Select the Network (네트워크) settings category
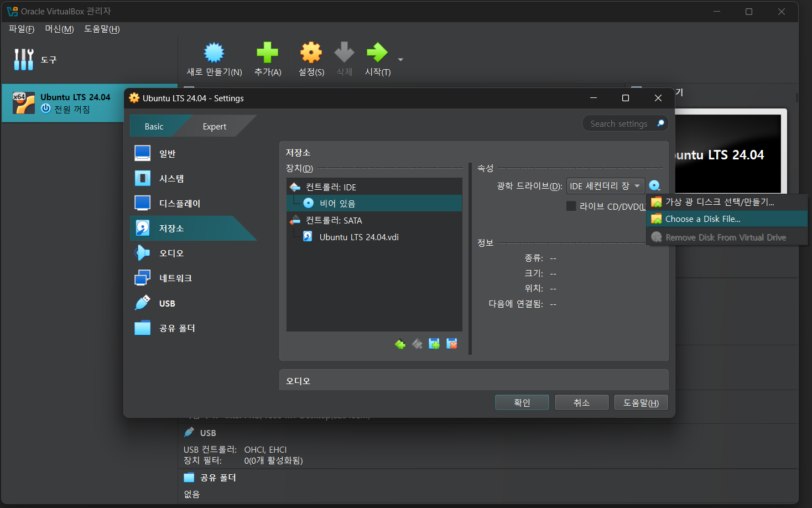Viewport: 812px width, 508px height. [193, 278]
